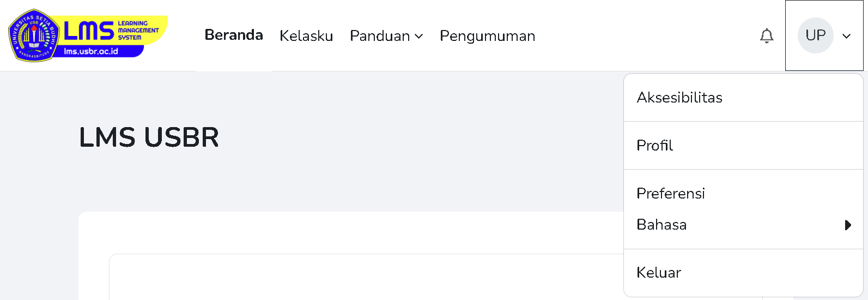Open the Bahasa language submenu
Viewport: 868px width, 300px height.
point(661,225)
